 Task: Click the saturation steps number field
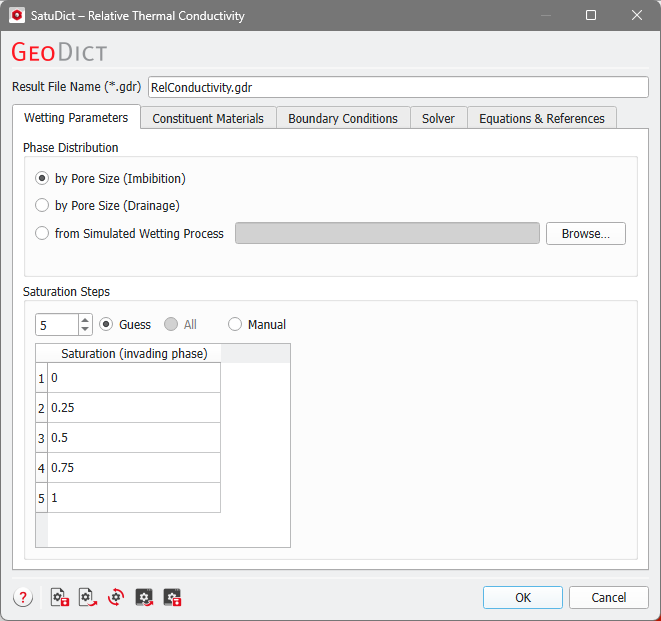pyautogui.click(x=57, y=325)
